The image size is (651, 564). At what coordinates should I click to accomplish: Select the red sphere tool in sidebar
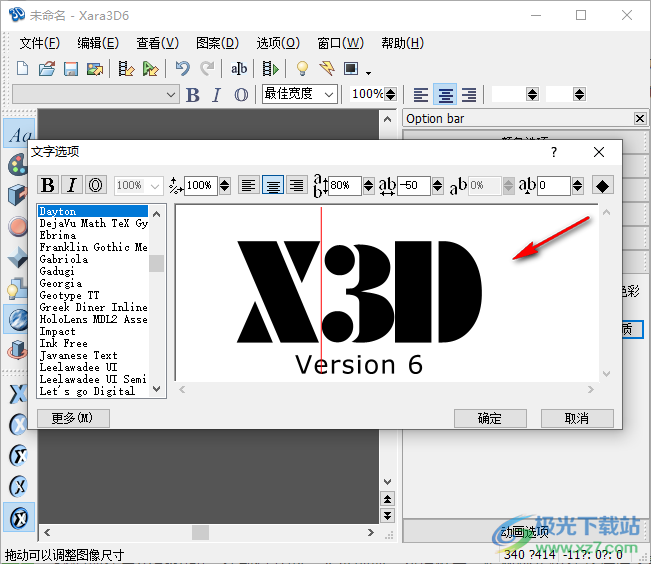coord(17,226)
